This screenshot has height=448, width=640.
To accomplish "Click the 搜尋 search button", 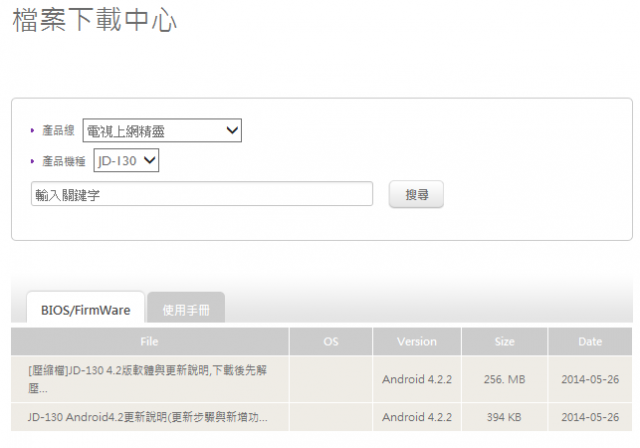I will coord(416,195).
